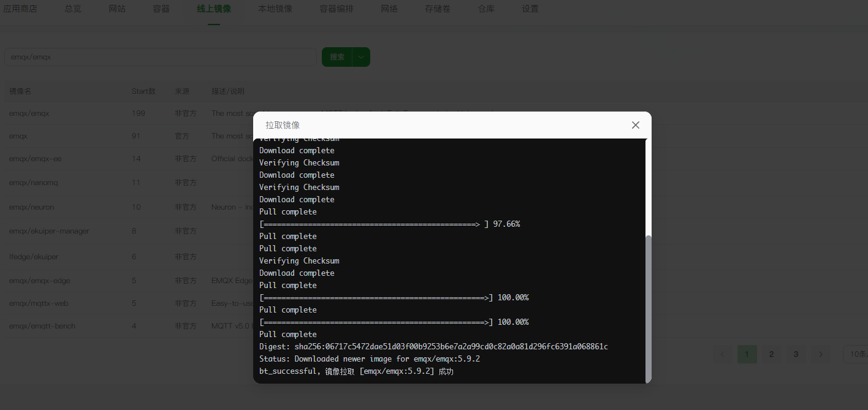Screen dimensions: 868x410
Task: Select the emqx/emqx-edge image row
Action: [39, 281]
